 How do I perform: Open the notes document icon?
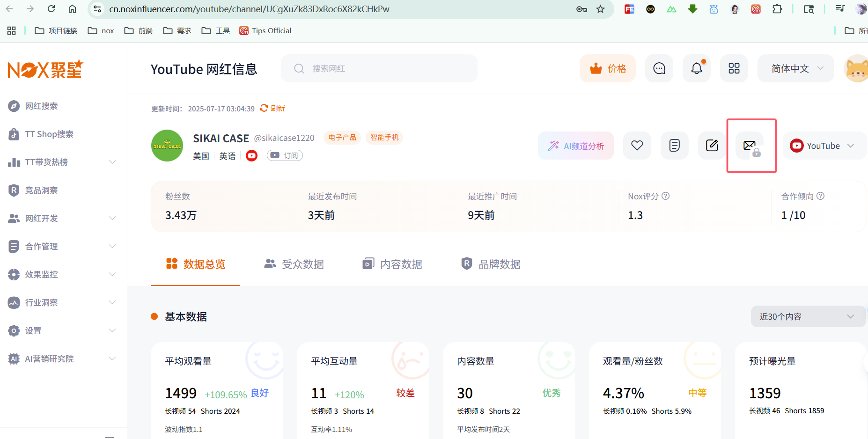coord(674,146)
